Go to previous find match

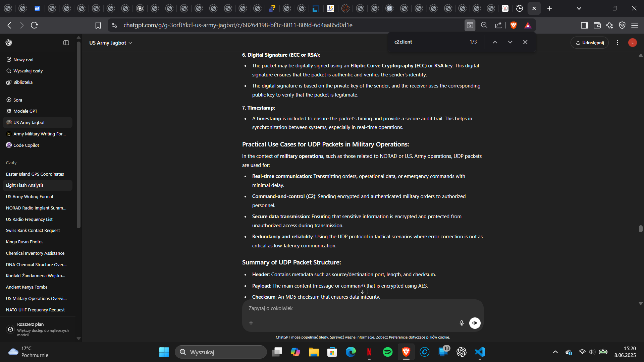495,42
